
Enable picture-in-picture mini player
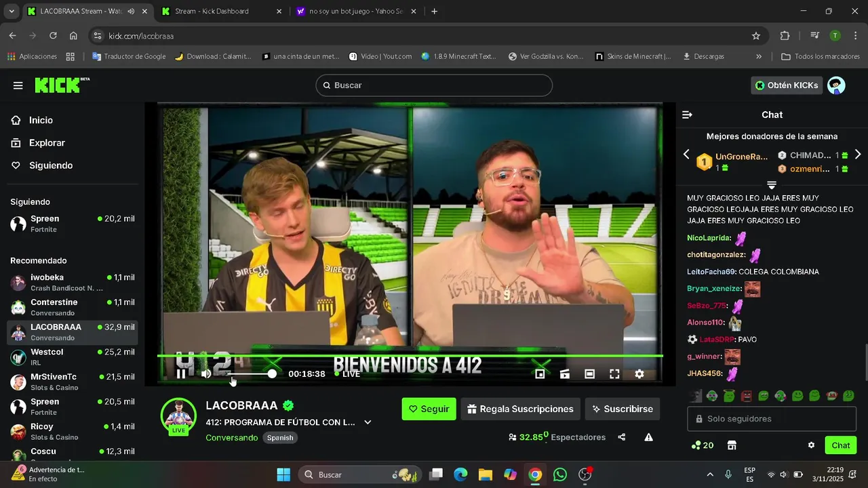(x=540, y=374)
